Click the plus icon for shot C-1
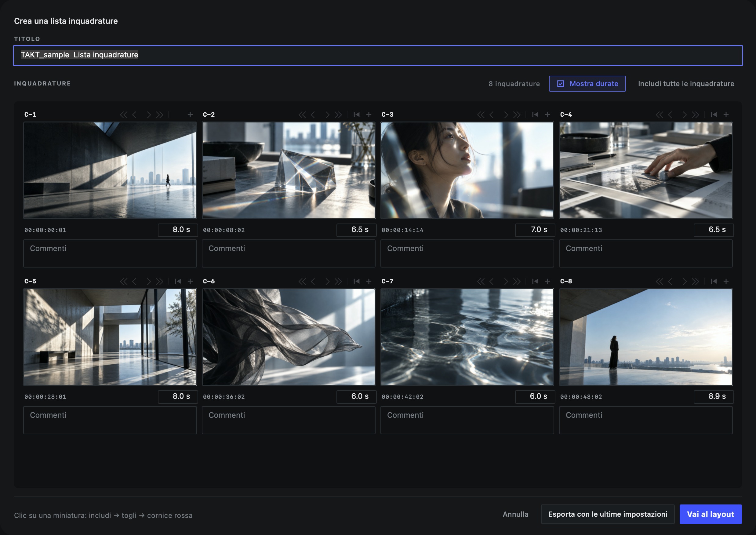Screen dimensions: 756x535 pos(190,115)
